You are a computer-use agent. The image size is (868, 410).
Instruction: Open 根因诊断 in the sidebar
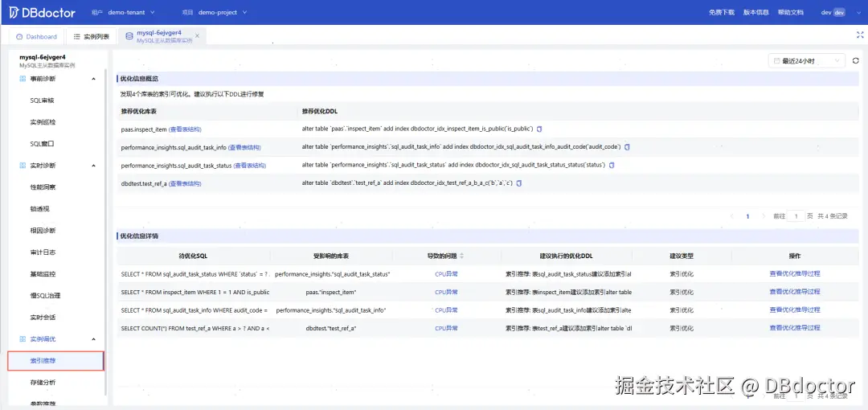pos(43,231)
